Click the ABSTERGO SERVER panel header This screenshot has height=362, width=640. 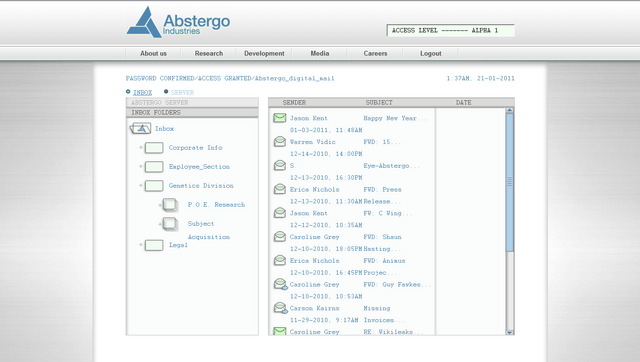tap(192, 103)
